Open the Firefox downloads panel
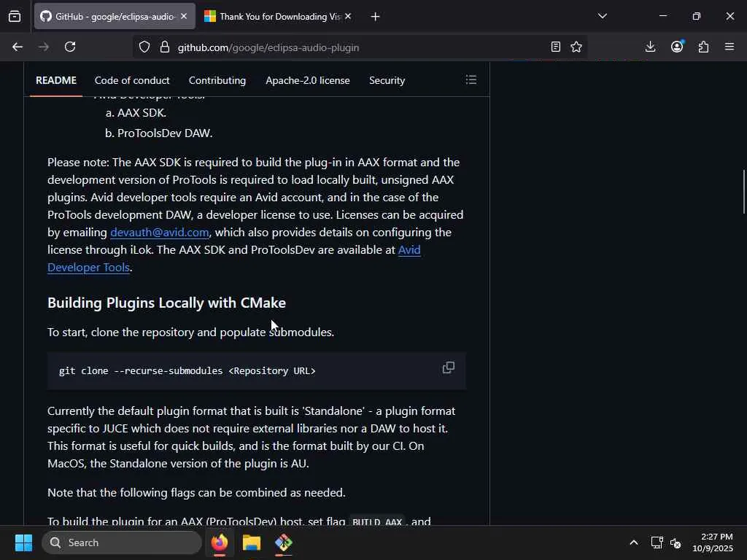Image resolution: width=747 pixels, height=560 pixels. (x=650, y=47)
